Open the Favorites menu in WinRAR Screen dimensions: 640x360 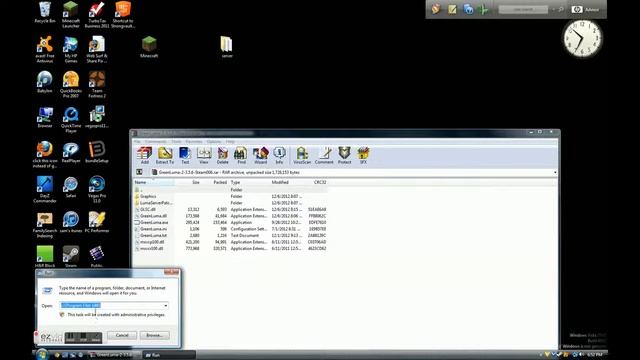pyautogui.click(x=194, y=142)
